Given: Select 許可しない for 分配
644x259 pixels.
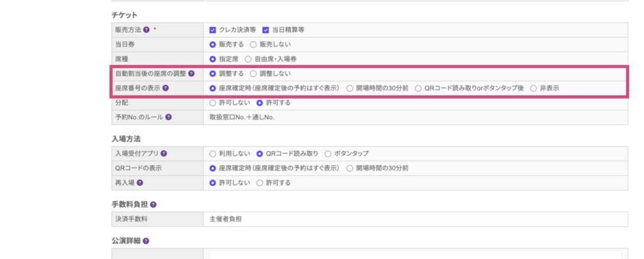Looking at the screenshot, I should (x=213, y=102).
